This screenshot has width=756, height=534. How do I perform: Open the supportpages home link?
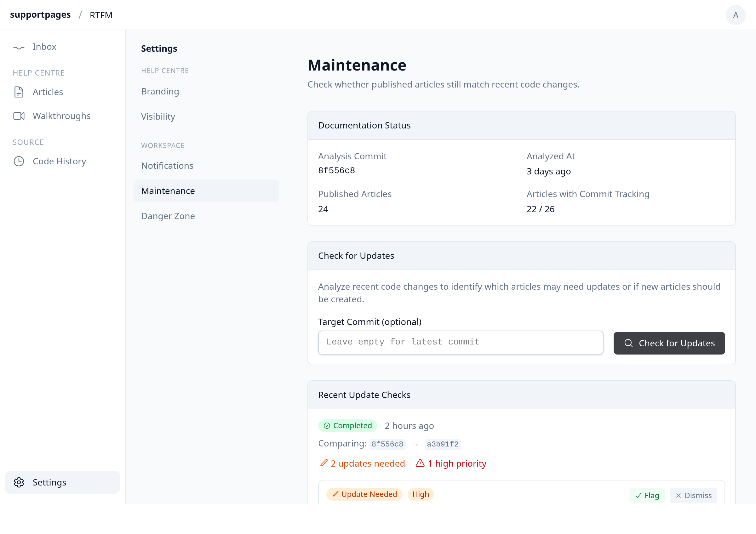pyautogui.click(x=40, y=15)
